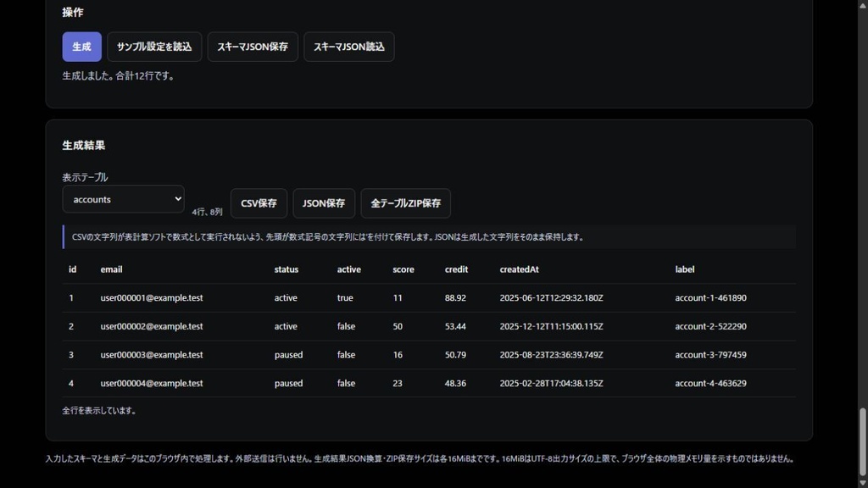
Task: Click the 全行を表示しています。 note
Action: (x=100, y=411)
